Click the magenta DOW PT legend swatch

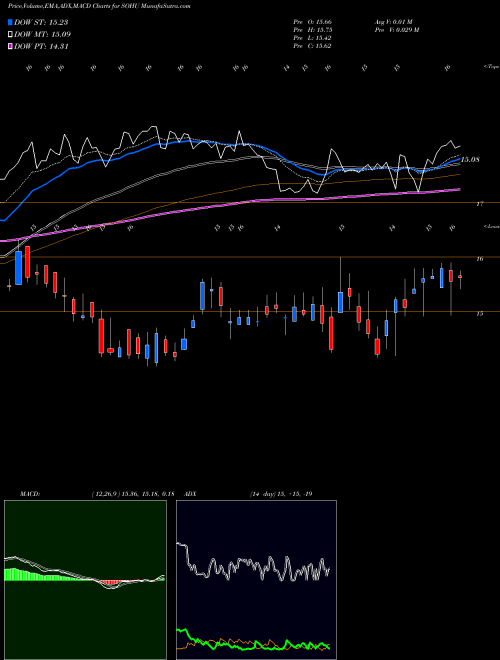click(10, 46)
